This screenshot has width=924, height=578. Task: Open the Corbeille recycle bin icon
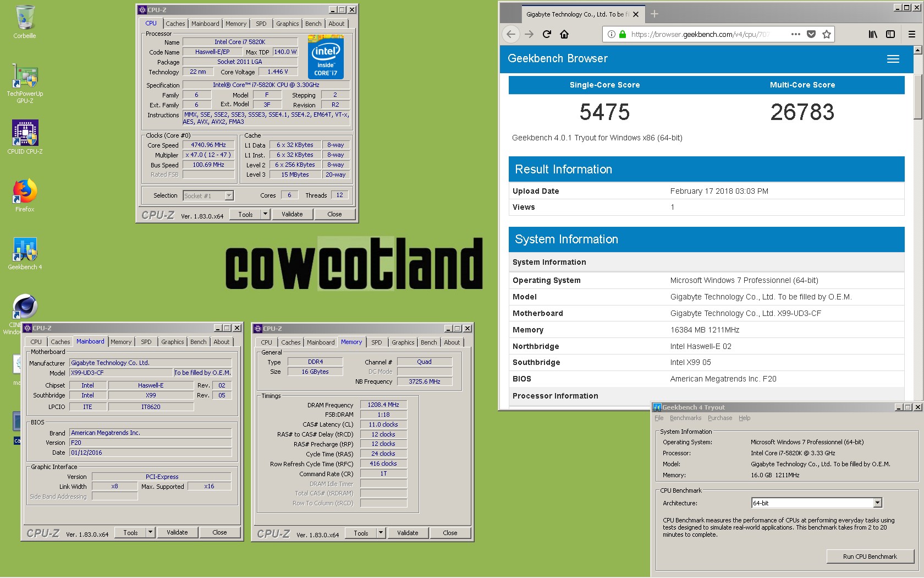coord(25,22)
